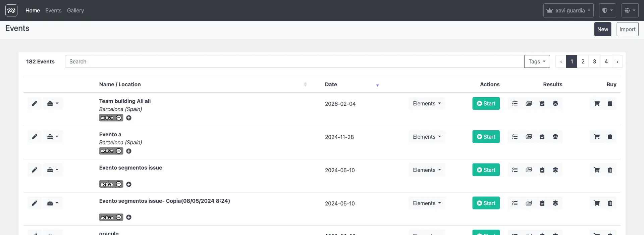Screen dimensions: 644x235
Task: Go to the Gallery menu item
Action: coord(75,10)
